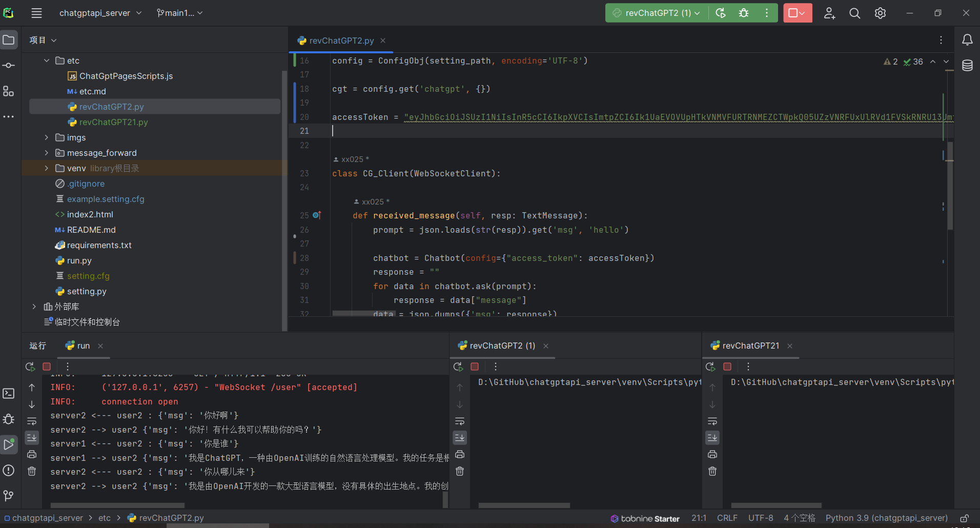Rerun revChatGPT2 (1) in its panel
Screen dimensions: 980x528
coord(458,367)
